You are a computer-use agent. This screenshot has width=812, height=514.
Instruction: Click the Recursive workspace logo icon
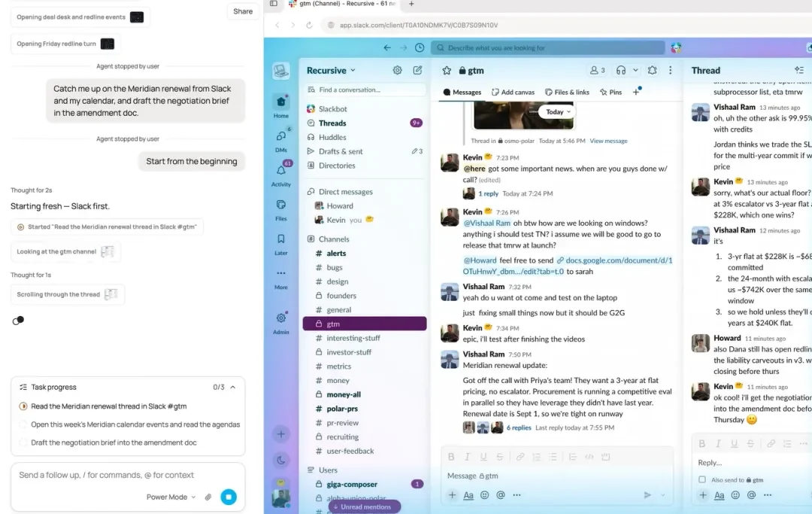pyautogui.click(x=281, y=71)
